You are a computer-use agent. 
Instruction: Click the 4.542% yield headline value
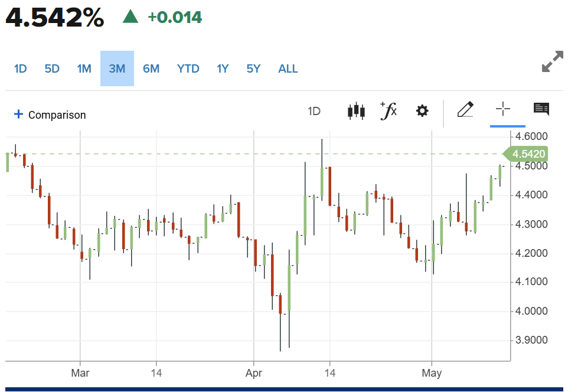tap(55, 17)
